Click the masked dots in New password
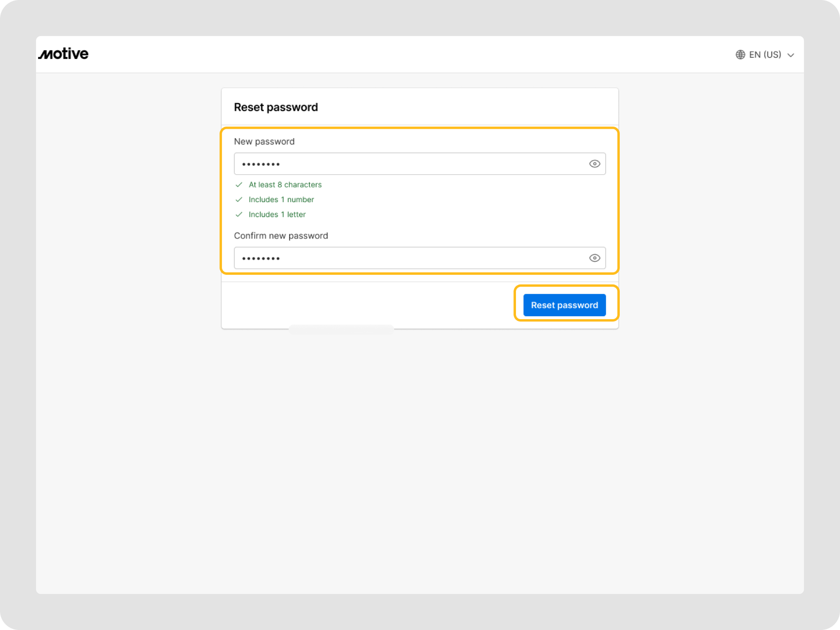 coord(261,164)
